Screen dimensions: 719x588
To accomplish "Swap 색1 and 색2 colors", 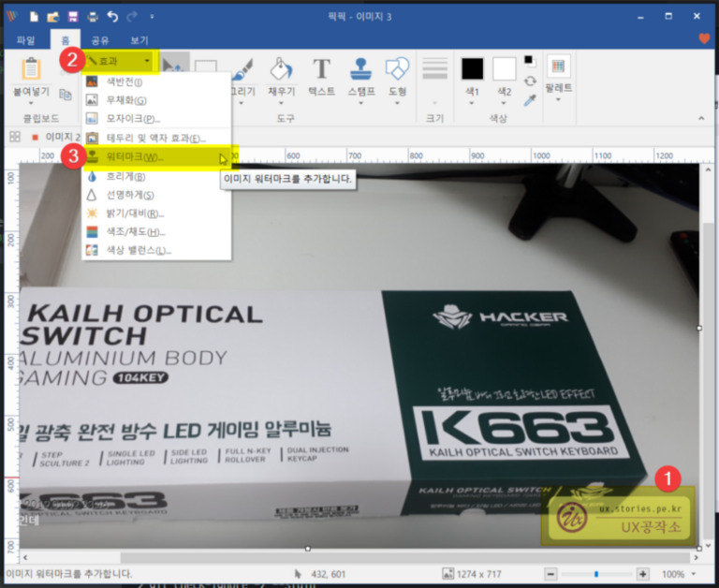I will tap(530, 81).
